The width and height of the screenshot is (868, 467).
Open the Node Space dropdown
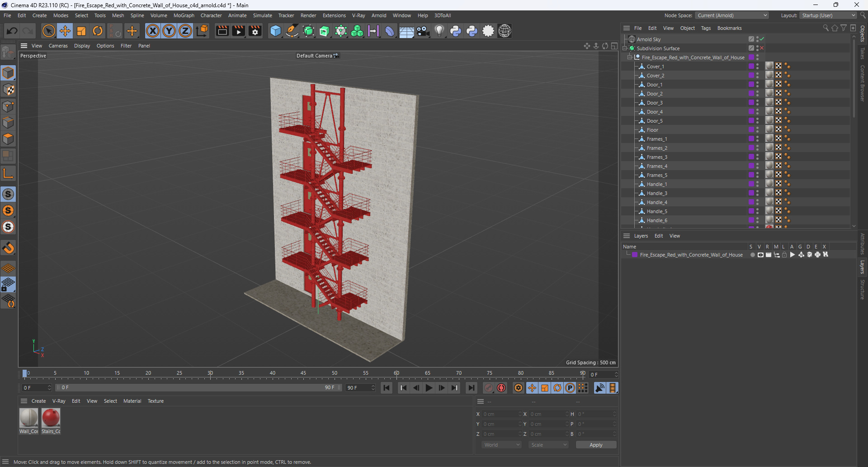click(732, 15)
